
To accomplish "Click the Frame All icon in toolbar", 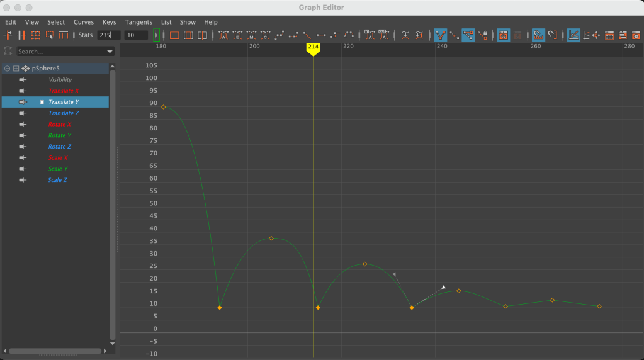I will (x=174, y=35).
